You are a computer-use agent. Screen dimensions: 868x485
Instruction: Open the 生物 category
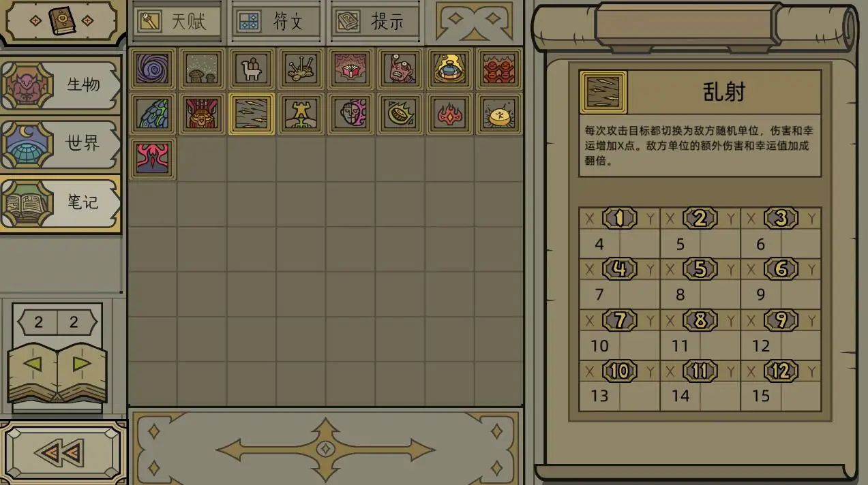pos(60,85)
